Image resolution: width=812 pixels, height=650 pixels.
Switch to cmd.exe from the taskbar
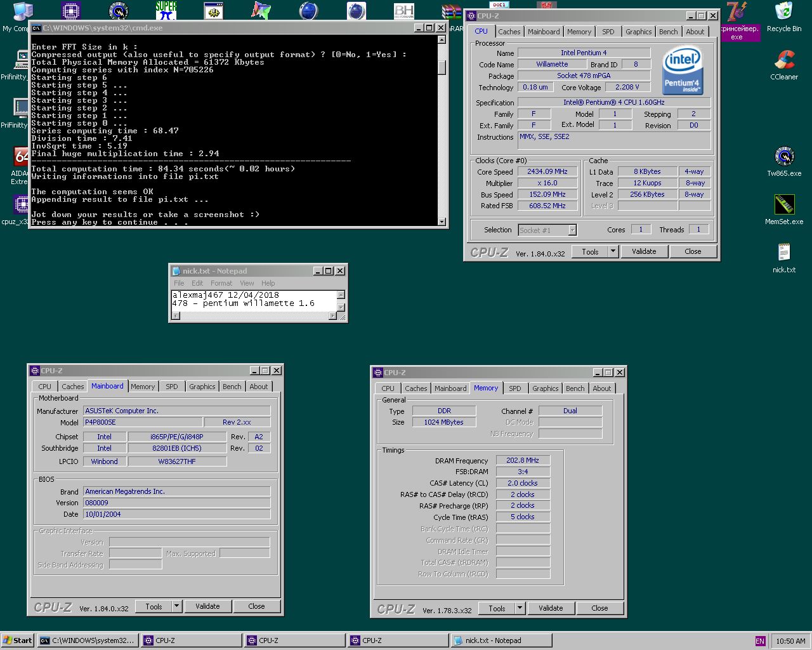88,640
